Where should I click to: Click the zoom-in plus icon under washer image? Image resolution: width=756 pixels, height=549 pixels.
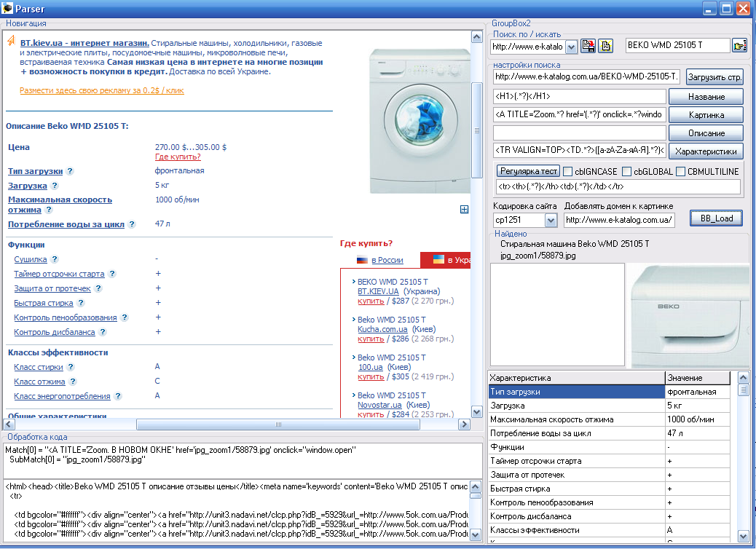pyautogui.click(x=464, y=210)
